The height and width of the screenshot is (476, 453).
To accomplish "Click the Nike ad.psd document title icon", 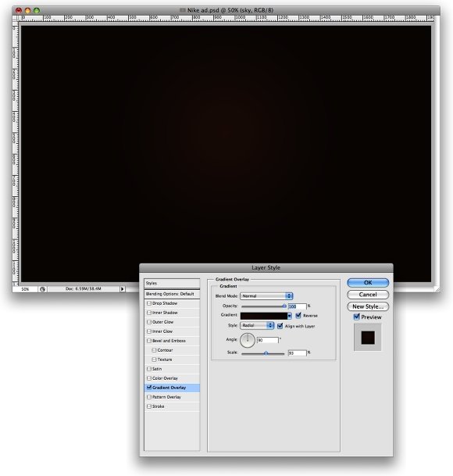I will (182, 10).
